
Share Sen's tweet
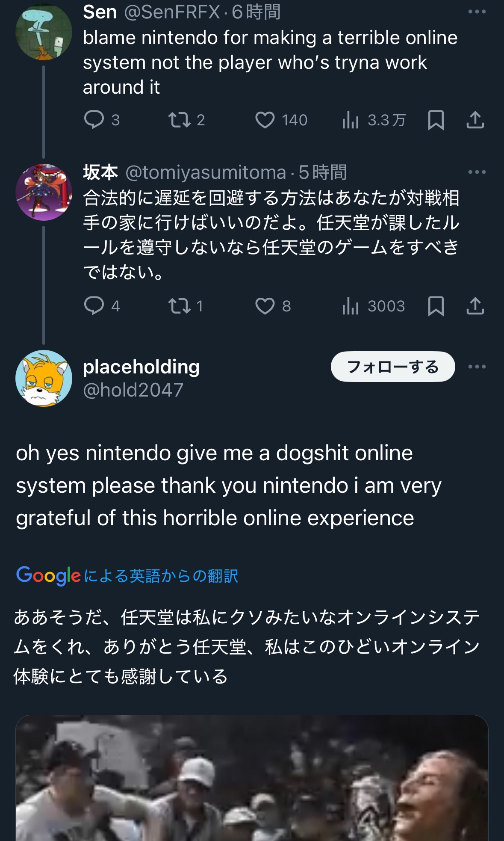coord(475,120)
